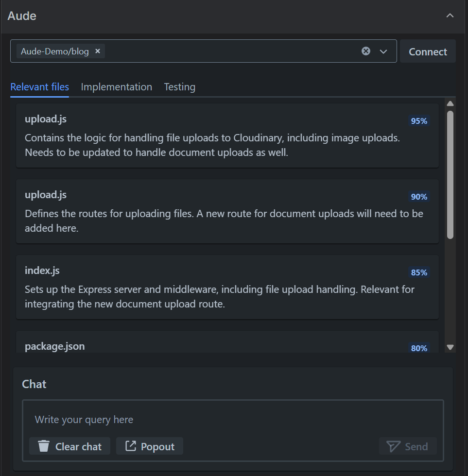The width and height of the screenshot is (468, 476).
Task: Select the Relevant files tab
Action: coord(39,87)
